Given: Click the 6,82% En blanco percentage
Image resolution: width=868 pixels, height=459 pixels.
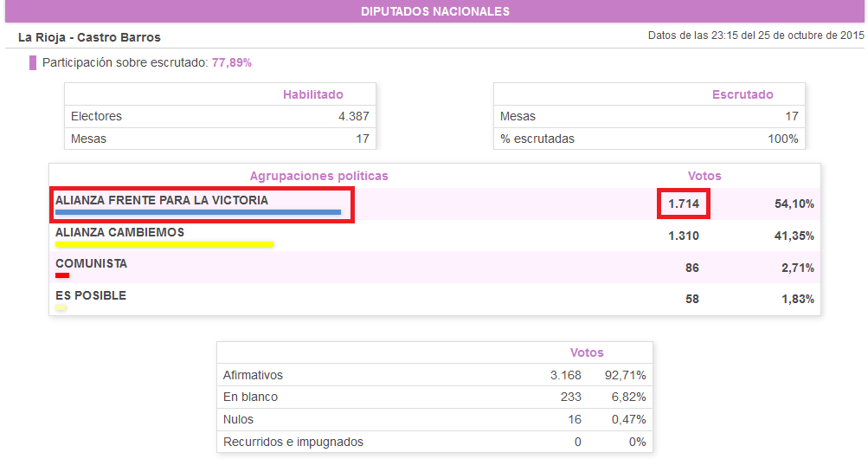Looking at the screenshot, I should (x=629, y=397).
